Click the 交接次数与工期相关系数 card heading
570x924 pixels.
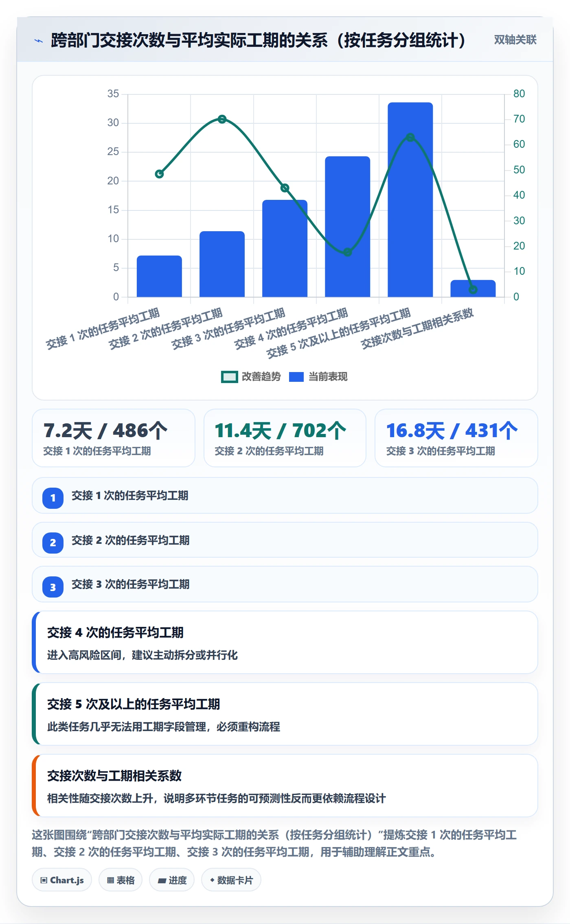pos(114,776)
